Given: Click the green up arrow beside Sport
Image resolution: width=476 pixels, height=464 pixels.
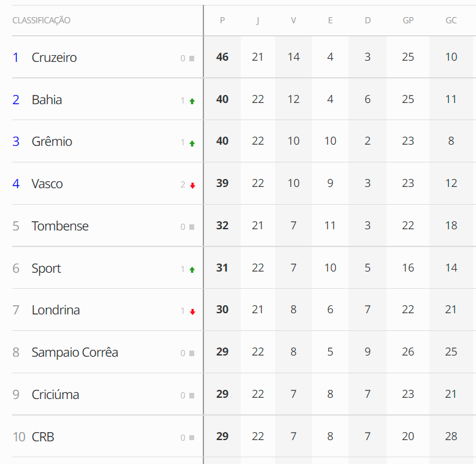Looking at the screenshot, I should [x=192, y=270].
